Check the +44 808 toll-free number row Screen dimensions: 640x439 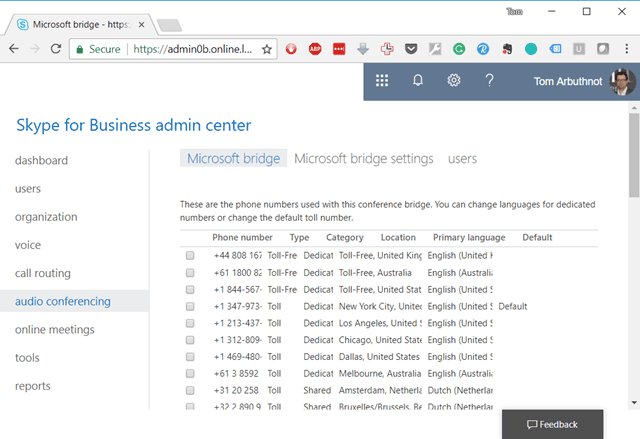190,255
